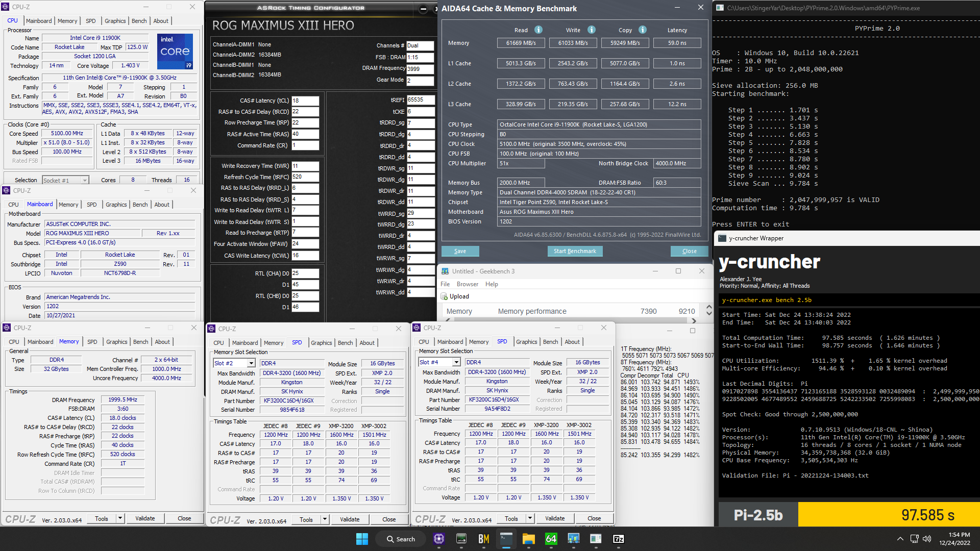Click the green memory chip icon on the taskbar
This screenshot has width=980, height=551.
461,539
